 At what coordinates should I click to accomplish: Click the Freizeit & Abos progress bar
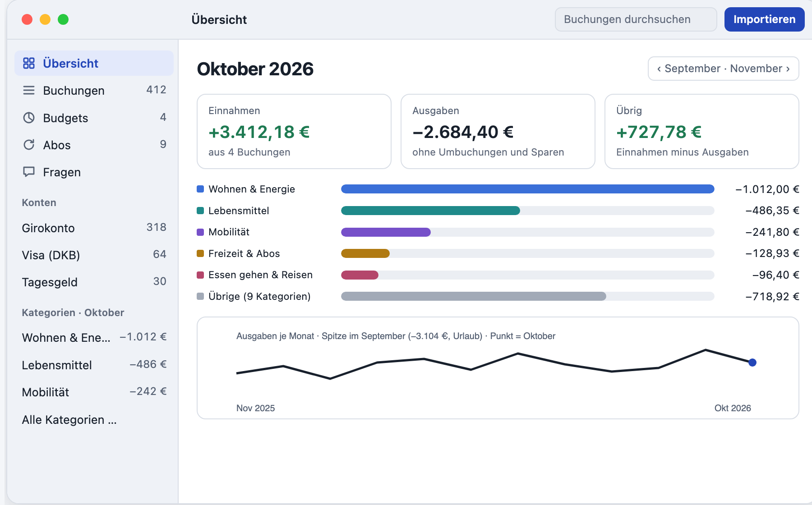pos(528,253)
